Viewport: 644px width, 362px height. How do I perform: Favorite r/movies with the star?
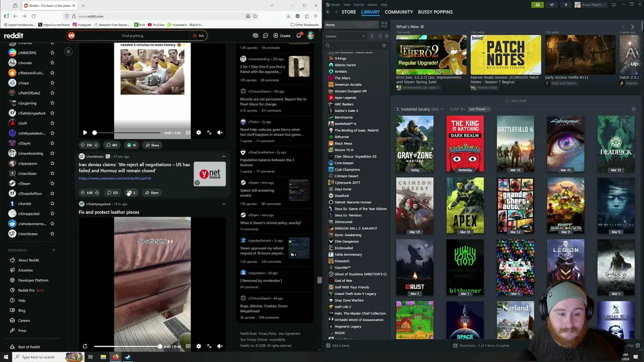point(52,63)
